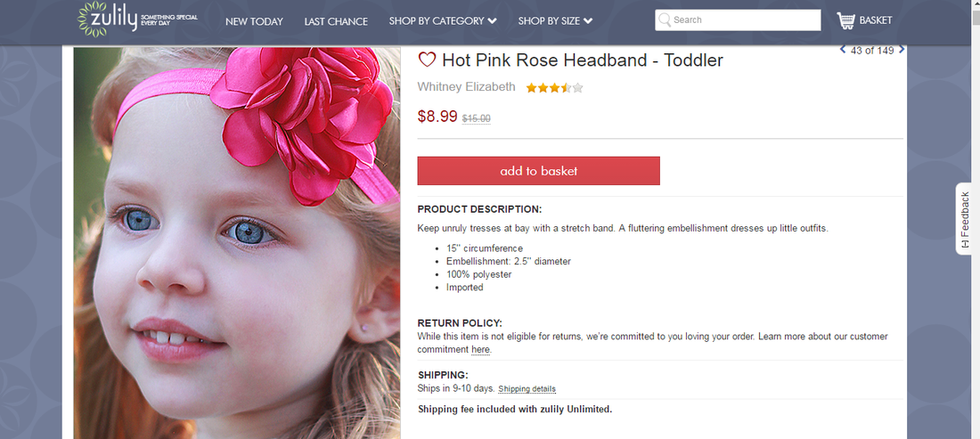Click the search magnifier icon
This screenshot has width=980, height=439.
[x=665, y=20]
